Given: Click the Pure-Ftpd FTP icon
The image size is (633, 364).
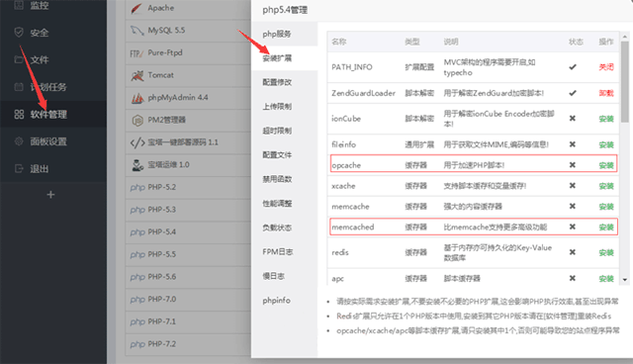Looking at the screenshot, I should click(136, 53).
